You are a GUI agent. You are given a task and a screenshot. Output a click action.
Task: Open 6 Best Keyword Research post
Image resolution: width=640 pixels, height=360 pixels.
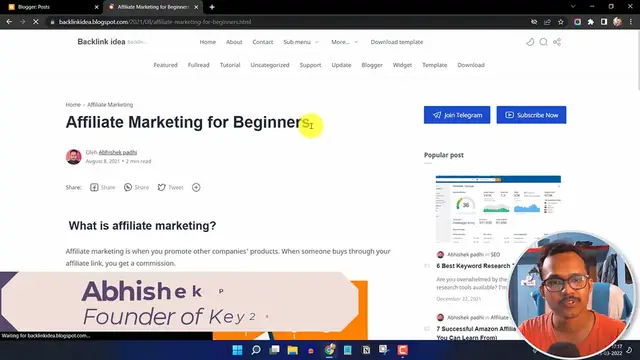[474, 266]
